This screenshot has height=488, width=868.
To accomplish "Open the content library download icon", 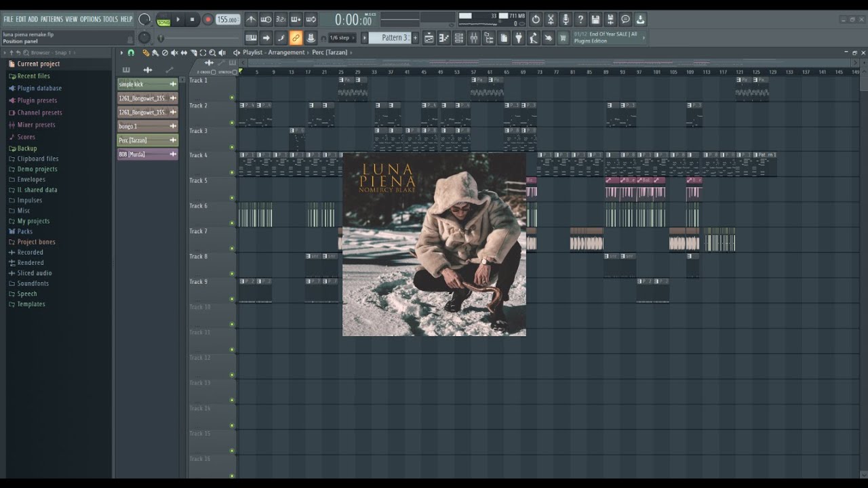I will pyautogui.click(x=640, y=20).
